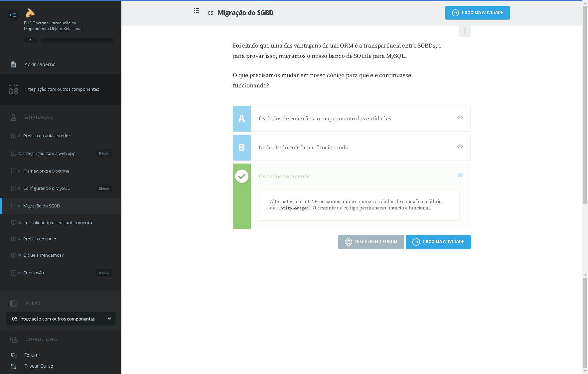
Task: Open the three-dot options menu
Action: [465, 31]
